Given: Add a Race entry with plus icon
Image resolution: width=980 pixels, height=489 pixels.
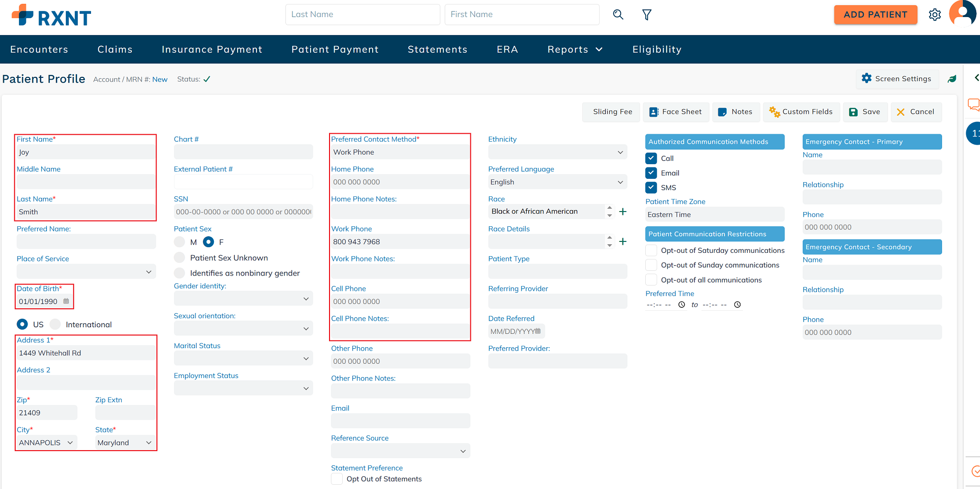Looking at the screenshot, I should click(x=623, y=212).
